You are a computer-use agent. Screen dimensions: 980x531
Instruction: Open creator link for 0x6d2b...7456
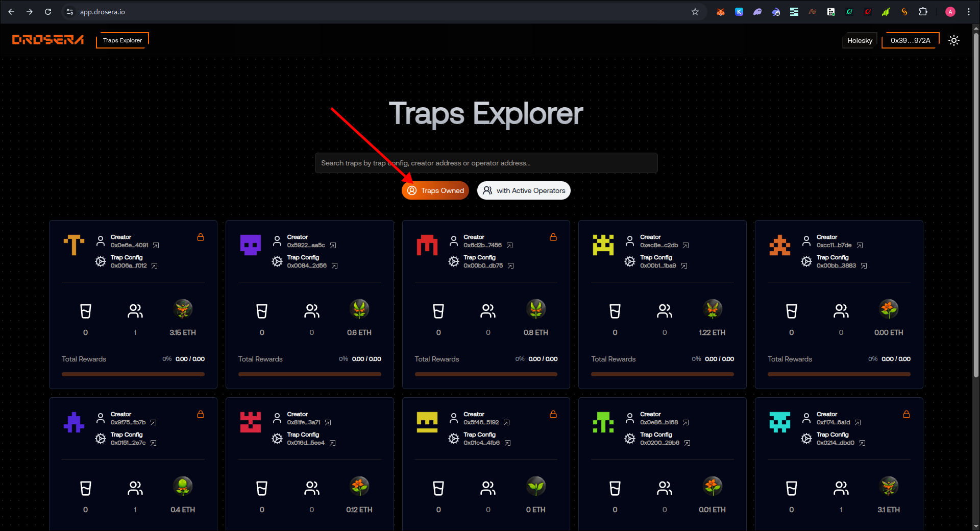point(510,245)
